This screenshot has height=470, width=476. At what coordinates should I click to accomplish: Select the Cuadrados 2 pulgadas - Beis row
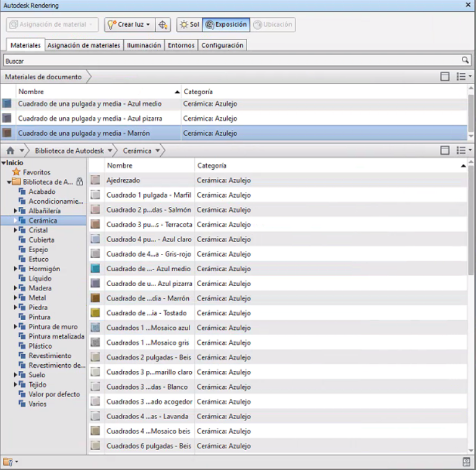(x=278, y=357)
